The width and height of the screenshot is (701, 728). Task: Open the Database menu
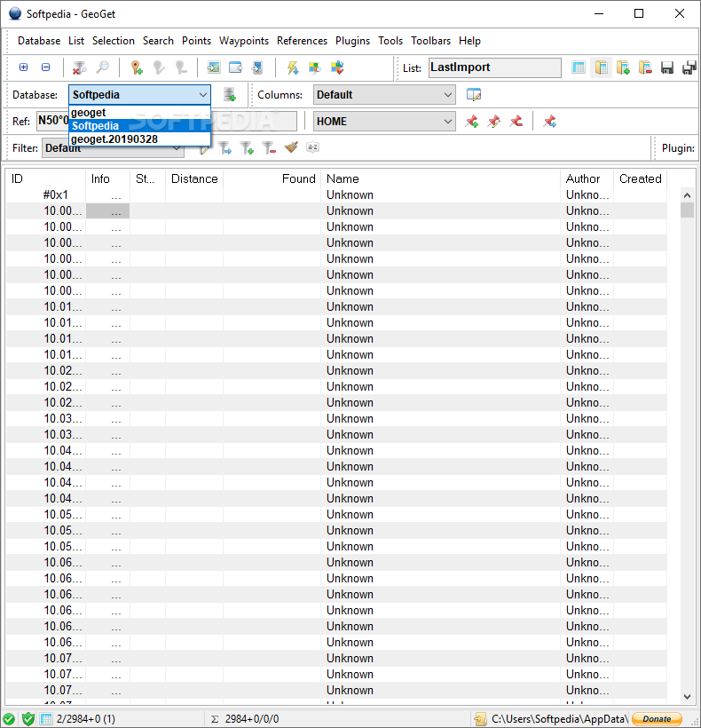click(x=39, y=41)
